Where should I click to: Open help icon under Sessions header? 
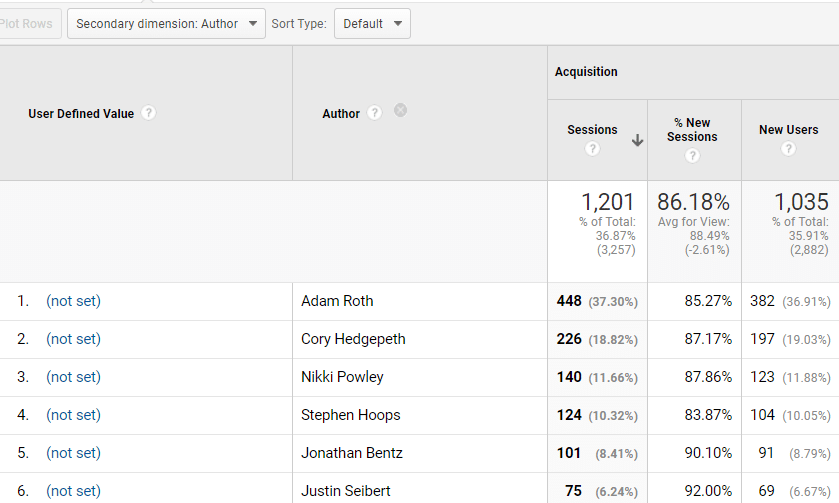[592, 148]
